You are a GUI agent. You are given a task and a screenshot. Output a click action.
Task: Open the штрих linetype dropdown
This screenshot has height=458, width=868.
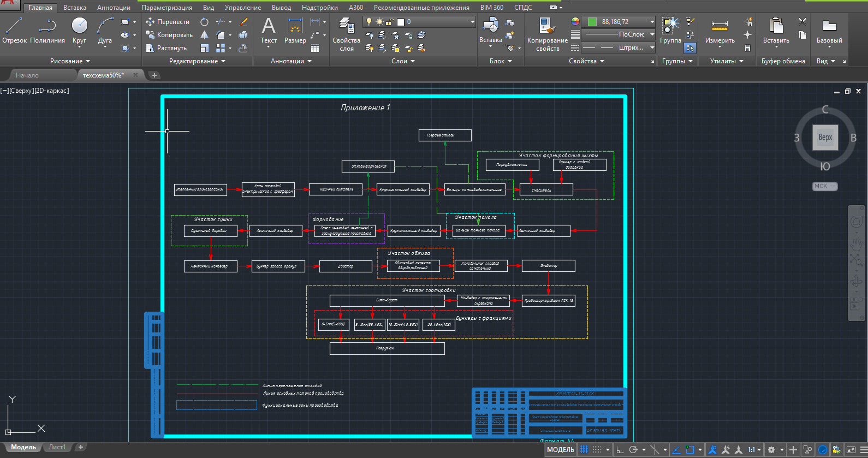(x=618, y=47)
